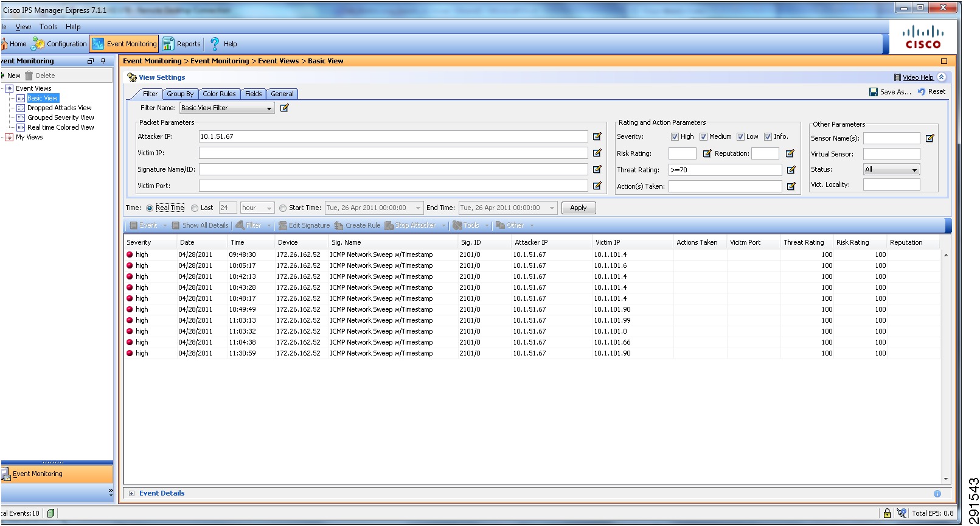Screen dimensions: 980x526
Task: Select the Real Time radio button
Action: click(150, 208)
